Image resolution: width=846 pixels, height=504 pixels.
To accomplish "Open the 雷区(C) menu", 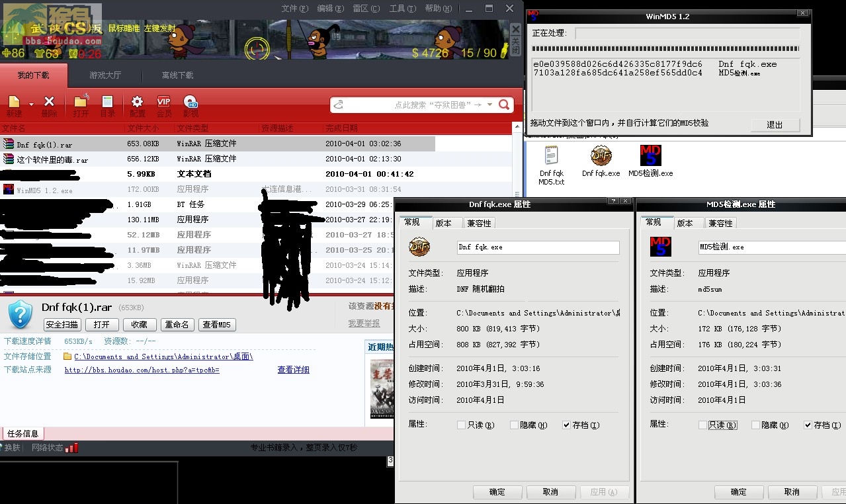I will coord(366,9).
